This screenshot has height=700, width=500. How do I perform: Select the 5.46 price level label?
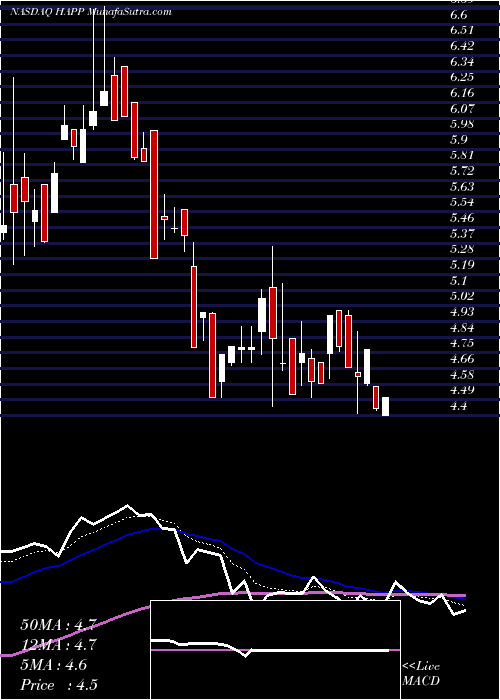coord(462,218)
